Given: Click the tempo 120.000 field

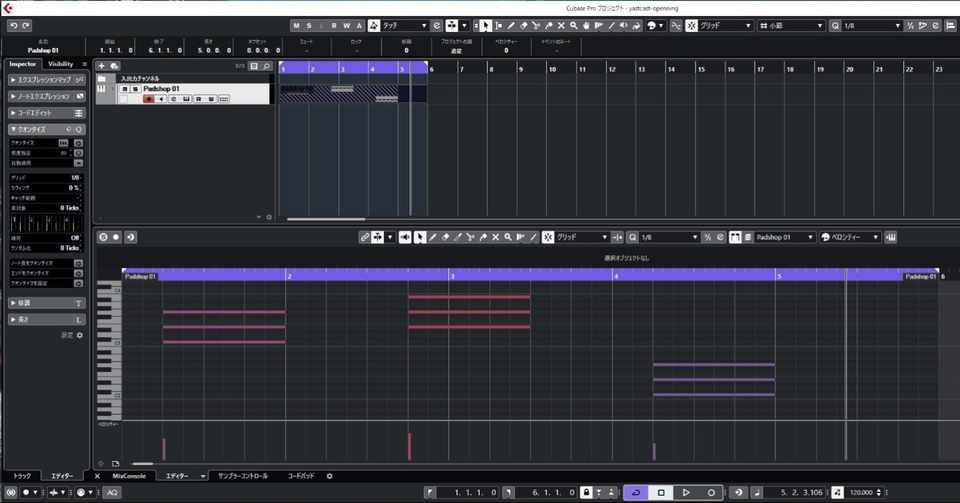Looking at the screenshot, I should pos(862,492).
